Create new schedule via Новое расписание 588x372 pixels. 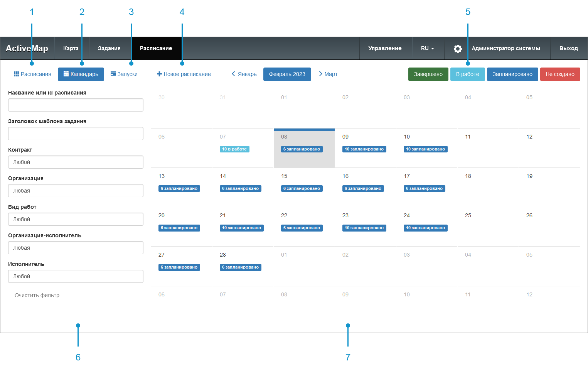(x=184, y=74)
